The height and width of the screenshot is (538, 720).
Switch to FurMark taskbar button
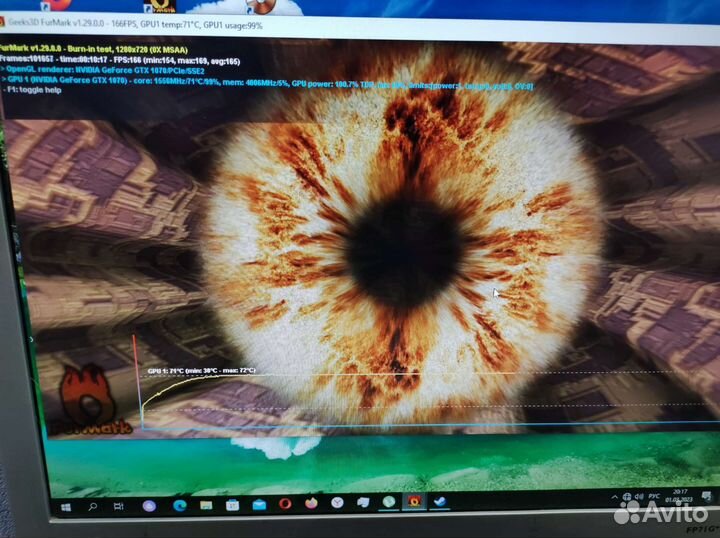(414, 501)
